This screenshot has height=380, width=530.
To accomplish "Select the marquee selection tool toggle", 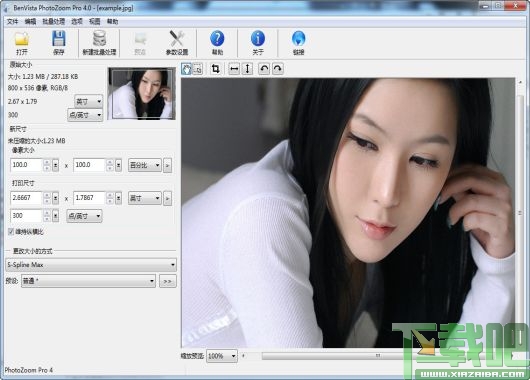I will 198,69.
